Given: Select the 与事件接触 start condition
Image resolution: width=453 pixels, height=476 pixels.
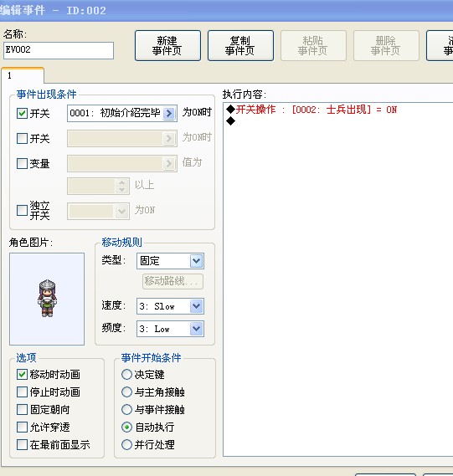Looking at the screenshot, I should pos(126,410).
